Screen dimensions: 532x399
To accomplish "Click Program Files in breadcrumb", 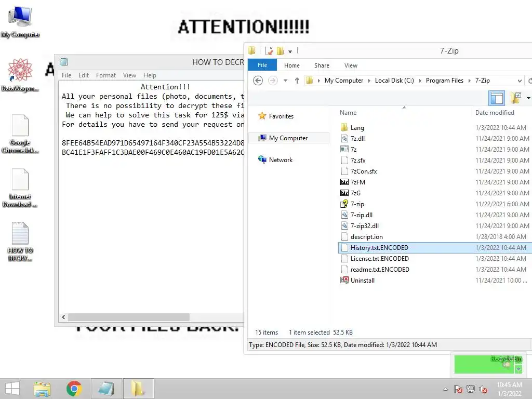I will (x=445, y=81).
